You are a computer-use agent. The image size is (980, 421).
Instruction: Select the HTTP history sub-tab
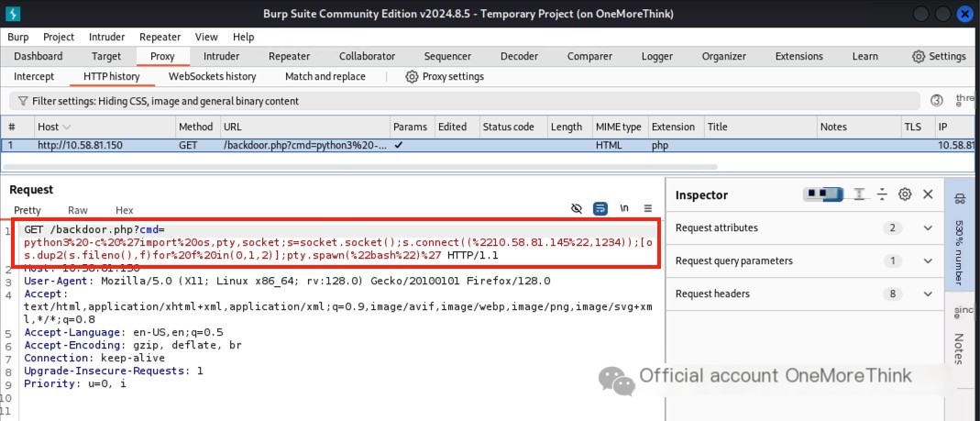click(111, 77)
